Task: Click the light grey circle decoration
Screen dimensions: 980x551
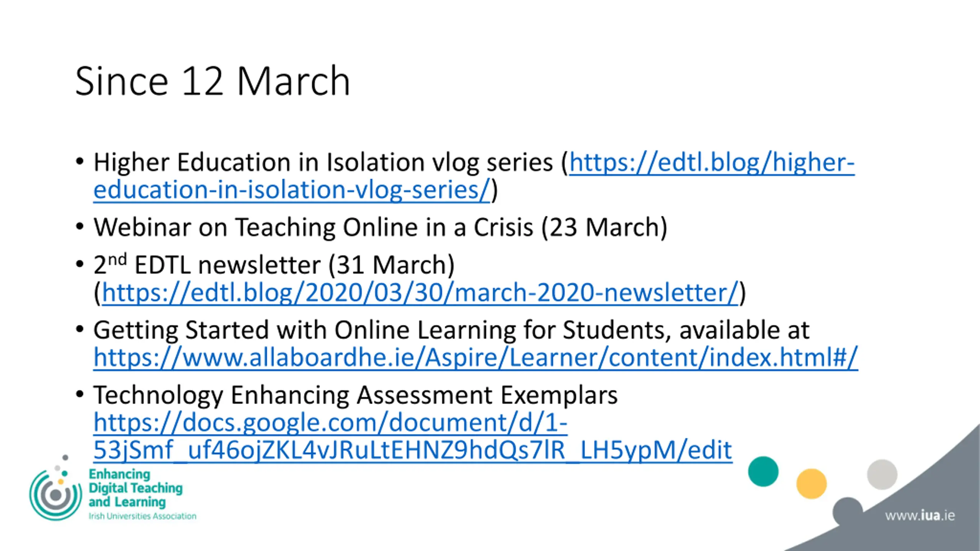Action: click(x=882, y=474)
